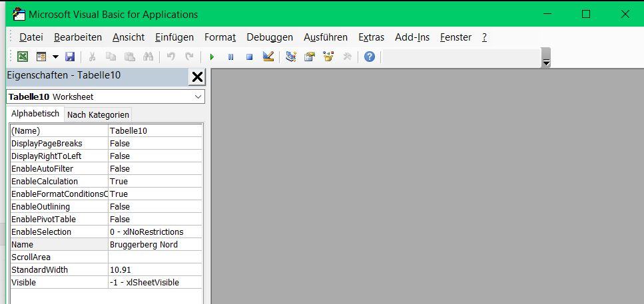Open Find with the binoculars icon

(x=148, y=57)
